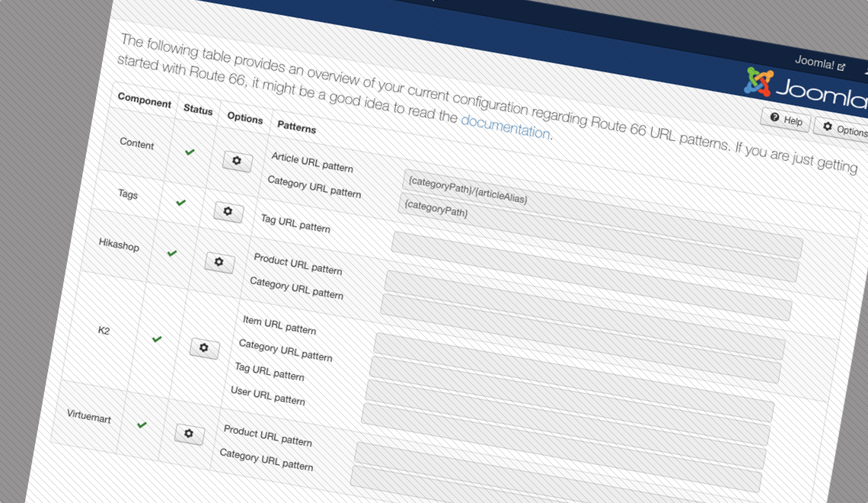Screen dimensions: 868x503
Task: Open the Joomla! external site link
Action: click(x=820, y=63)
